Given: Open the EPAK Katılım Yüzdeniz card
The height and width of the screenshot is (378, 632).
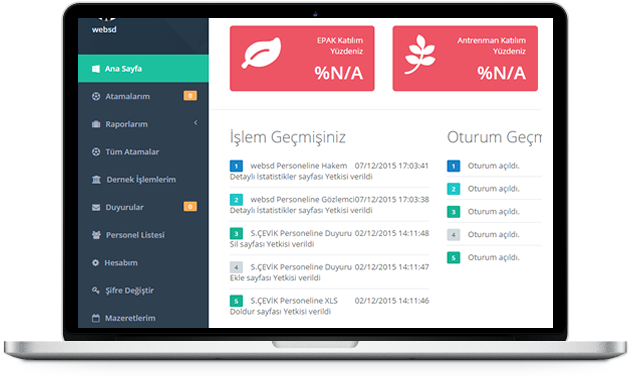Looking at the screenshot, I should pyautogui.click(x=302, y=58).
